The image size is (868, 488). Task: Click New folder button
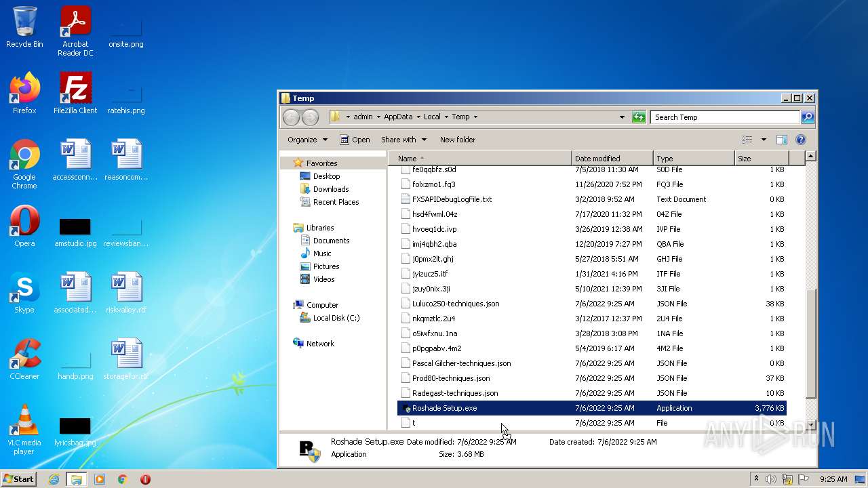pos(458,140)
